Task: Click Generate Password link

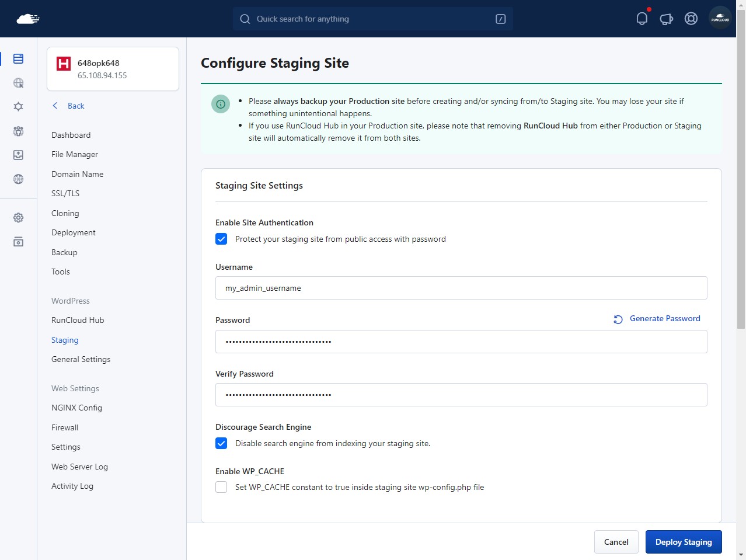Action: 665,318
